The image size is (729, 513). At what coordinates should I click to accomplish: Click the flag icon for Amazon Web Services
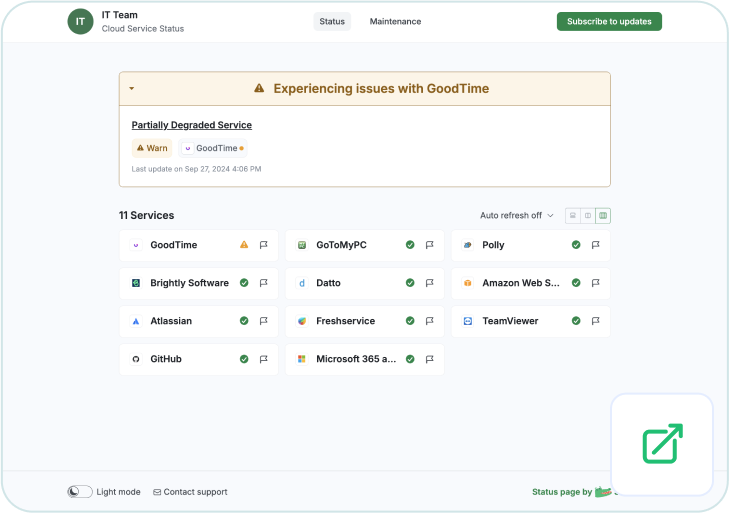596,283
